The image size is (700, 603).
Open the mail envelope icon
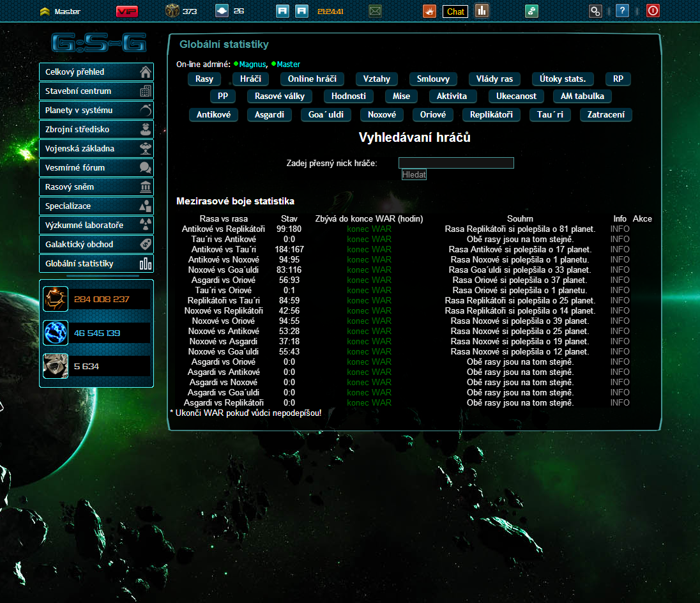pos(376,11)
